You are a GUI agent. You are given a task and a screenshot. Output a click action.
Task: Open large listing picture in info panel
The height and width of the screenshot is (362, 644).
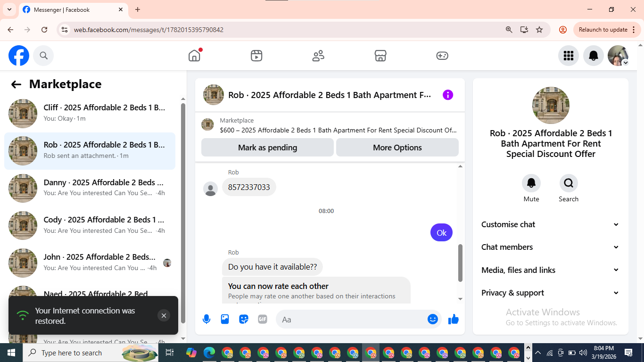pos(551,105)
